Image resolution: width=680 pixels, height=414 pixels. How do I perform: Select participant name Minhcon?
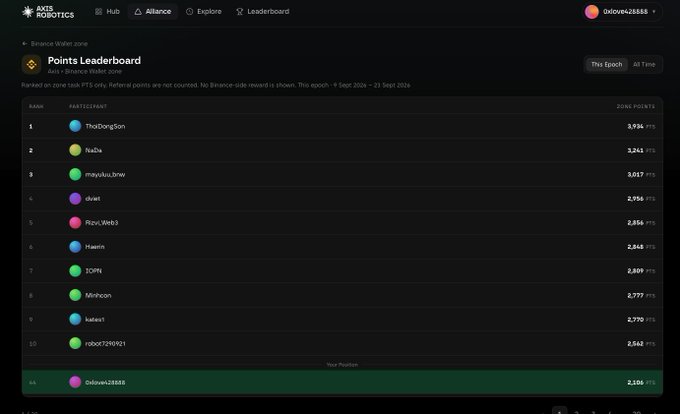(98, 295)
